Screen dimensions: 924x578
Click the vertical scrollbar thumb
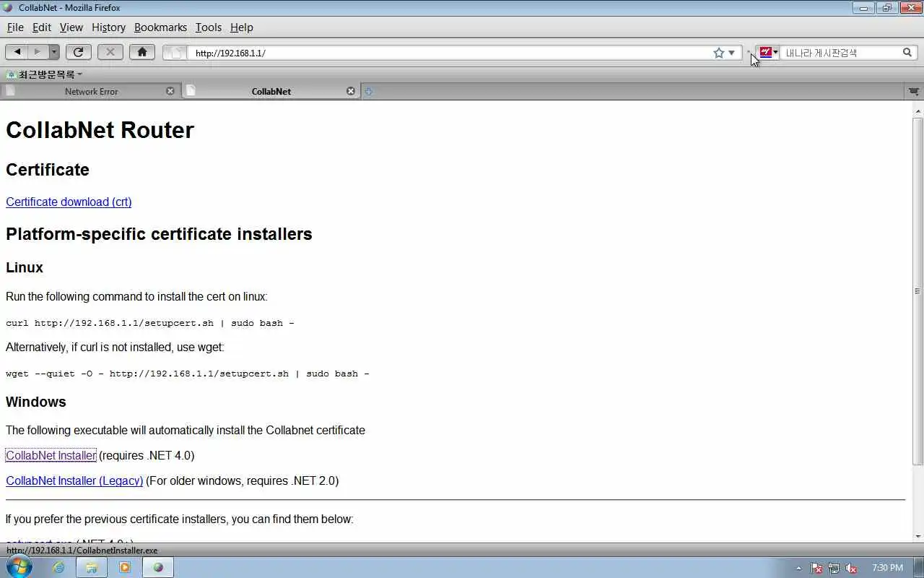(x=918, y=290)
